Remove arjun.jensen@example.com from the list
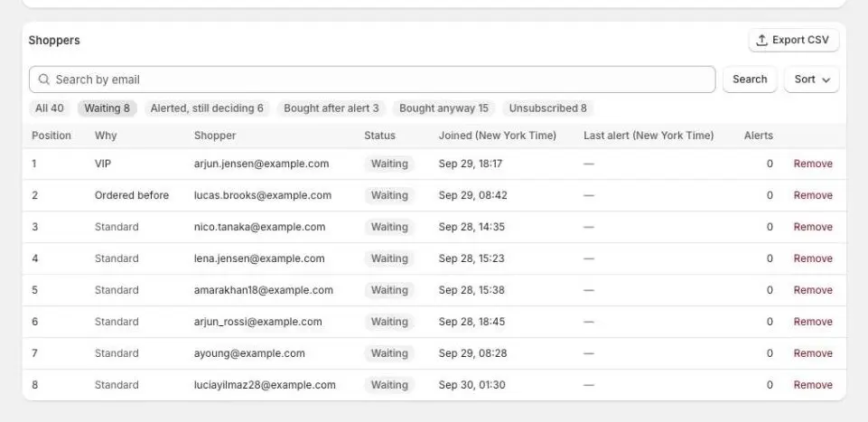This screenshot has width=868, height=422. tap(813, 164)
